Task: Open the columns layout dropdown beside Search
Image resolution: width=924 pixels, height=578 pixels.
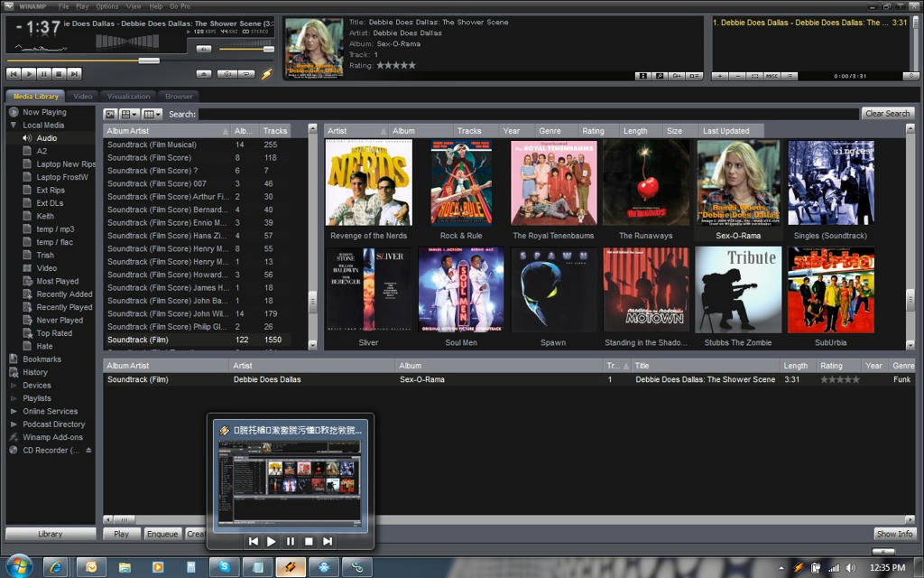Action: point(152,114)
